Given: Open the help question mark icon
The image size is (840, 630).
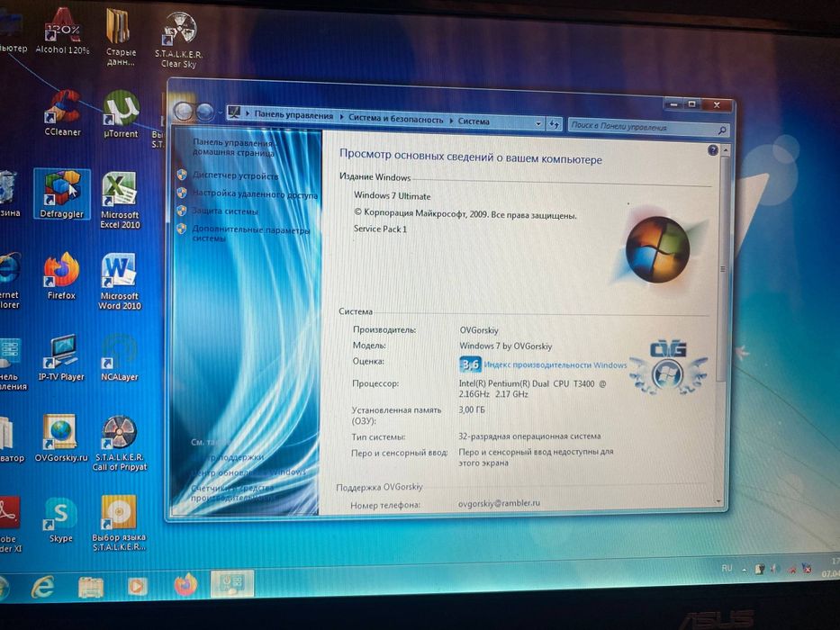Looking at the screenshot, I should pyautogui.click(x=712, y=150).
